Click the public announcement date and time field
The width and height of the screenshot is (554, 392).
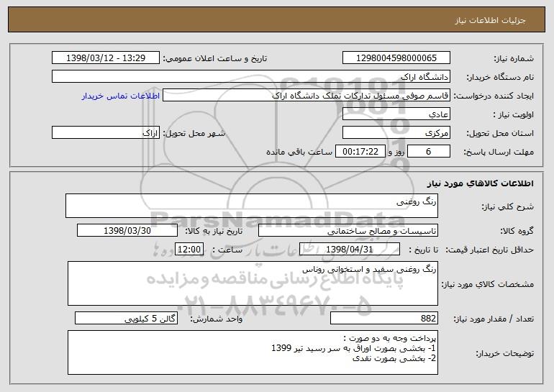click(106, 58)
